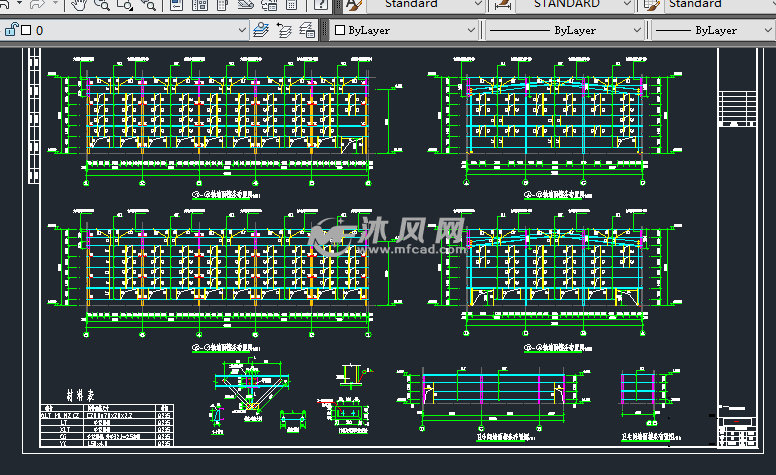
Task: Expand the undo history dropdown arrow
Action: pos(18,5)
